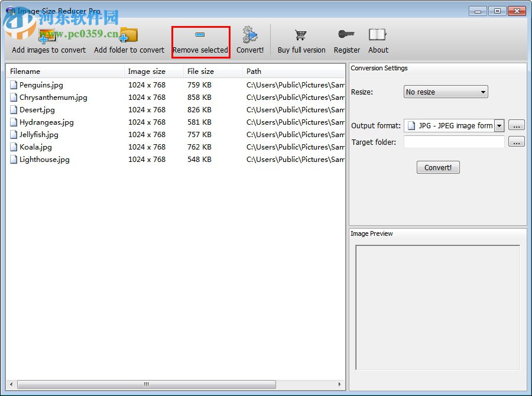Click the Add images to convert icon
Image resolution: width=532 pixels, height=396 pixels.
[x=48, y=35]
